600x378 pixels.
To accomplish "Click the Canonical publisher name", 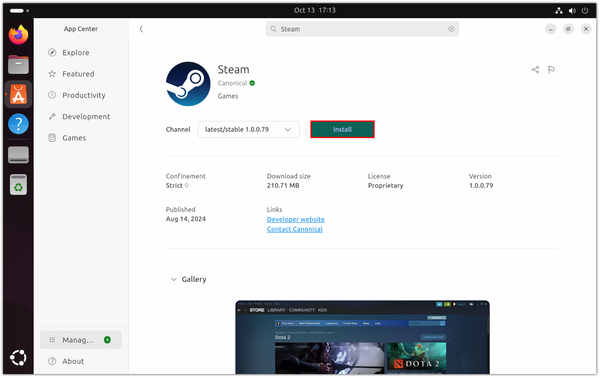I will click(232, 83).
